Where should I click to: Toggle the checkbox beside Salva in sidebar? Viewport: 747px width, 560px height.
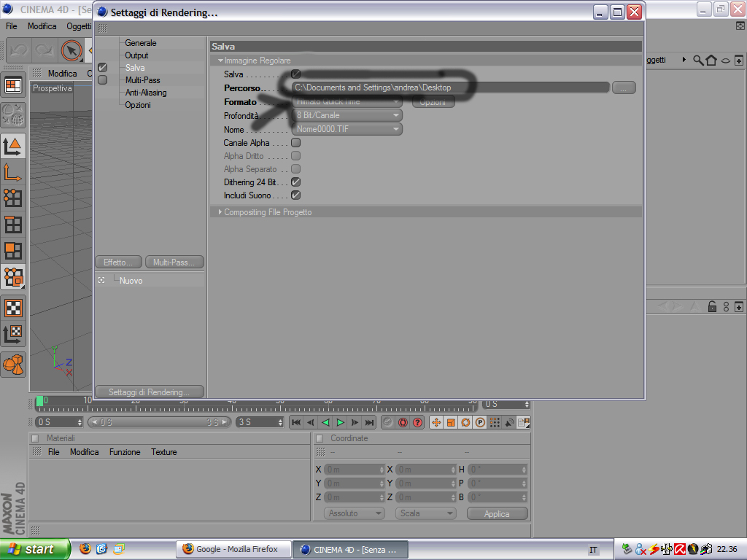102,68
